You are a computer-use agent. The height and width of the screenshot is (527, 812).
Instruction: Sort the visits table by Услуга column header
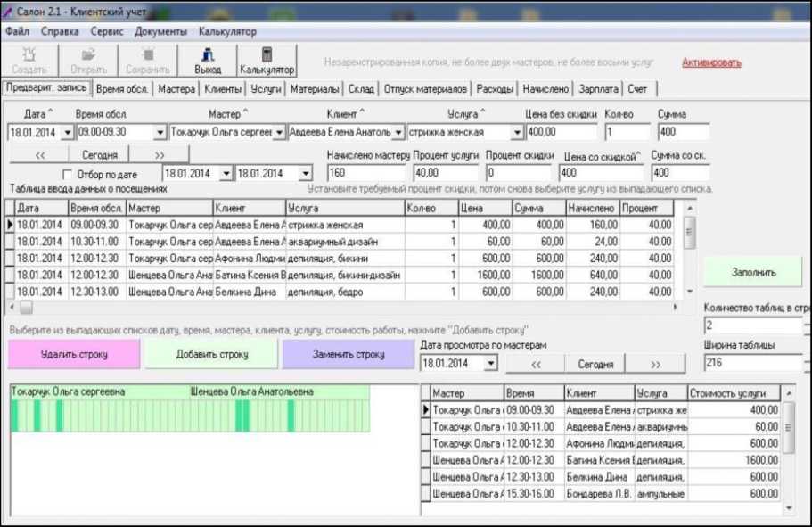click(345, 209)
